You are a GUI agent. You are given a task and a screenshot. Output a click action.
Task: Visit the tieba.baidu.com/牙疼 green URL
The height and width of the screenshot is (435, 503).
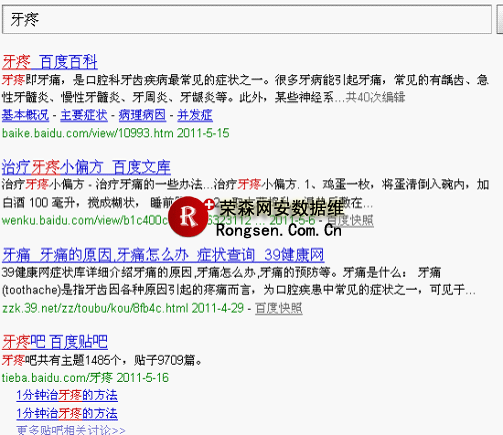[85, 378]
